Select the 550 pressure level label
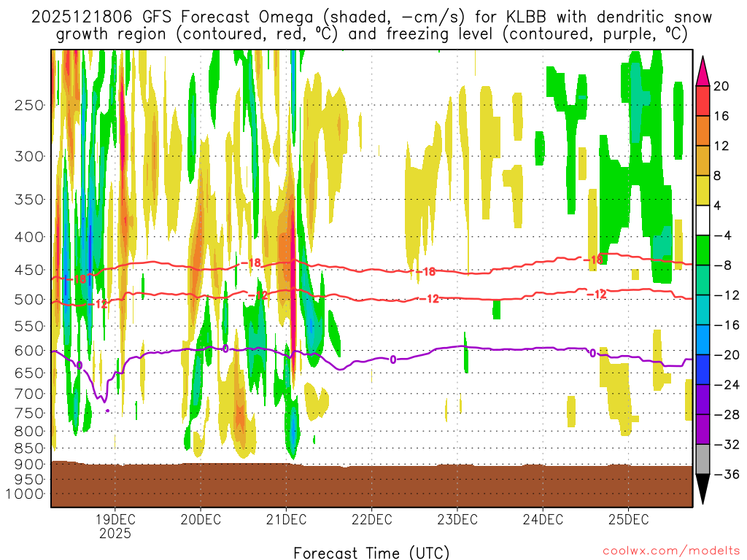Viewport: 747px width, 560px height. [29, 326]
